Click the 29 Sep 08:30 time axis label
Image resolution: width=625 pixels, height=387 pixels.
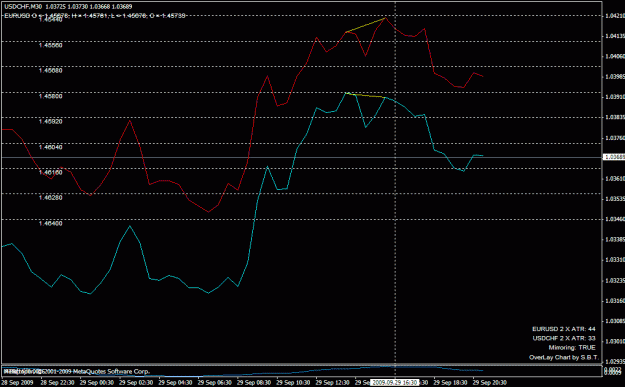point(254,383)
